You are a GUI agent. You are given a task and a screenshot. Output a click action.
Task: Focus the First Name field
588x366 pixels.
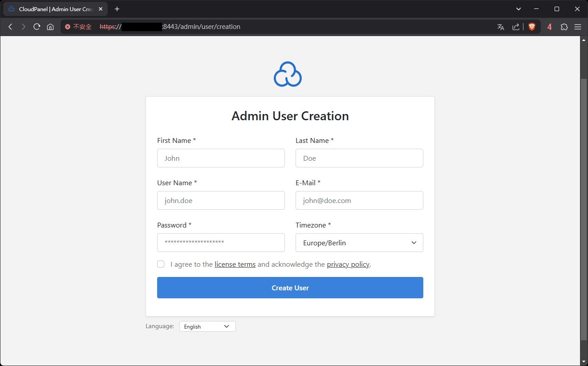(x=221, y=158)
